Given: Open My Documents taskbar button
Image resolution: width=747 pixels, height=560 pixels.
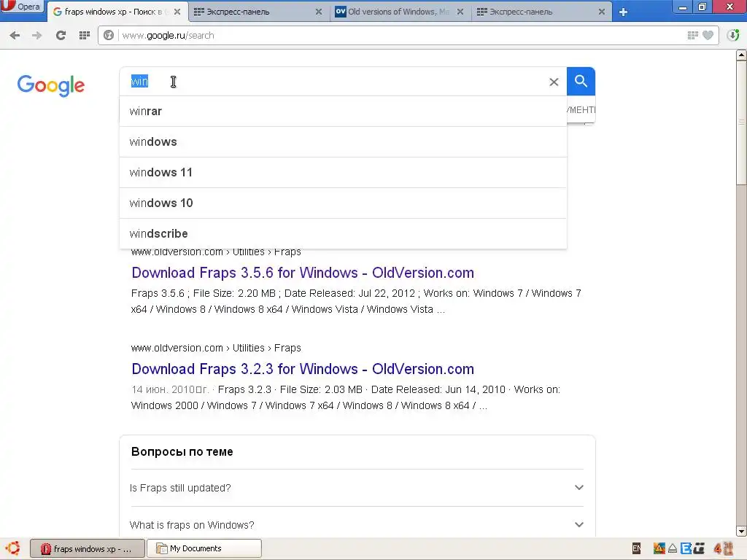Looking at the screenshot, I should [204, 548].
